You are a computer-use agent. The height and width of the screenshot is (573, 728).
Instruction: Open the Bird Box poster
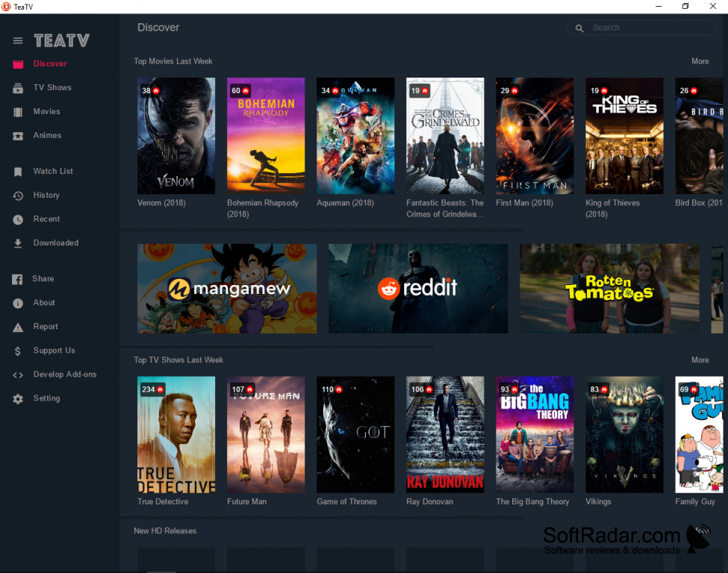pos(699,136)
